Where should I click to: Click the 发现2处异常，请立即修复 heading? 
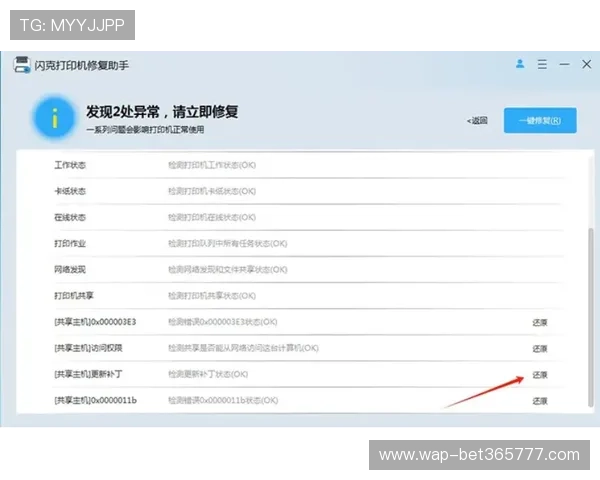[162, 112]
